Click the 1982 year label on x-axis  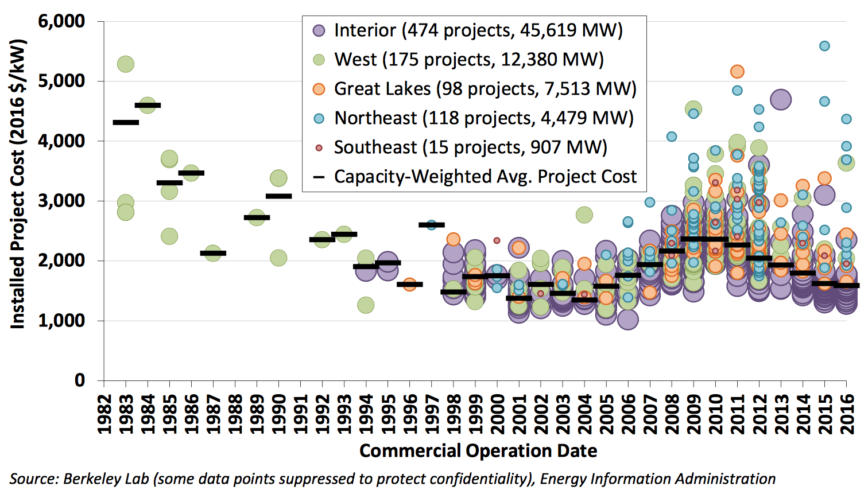pyautogui.click(x=104, y=414)
